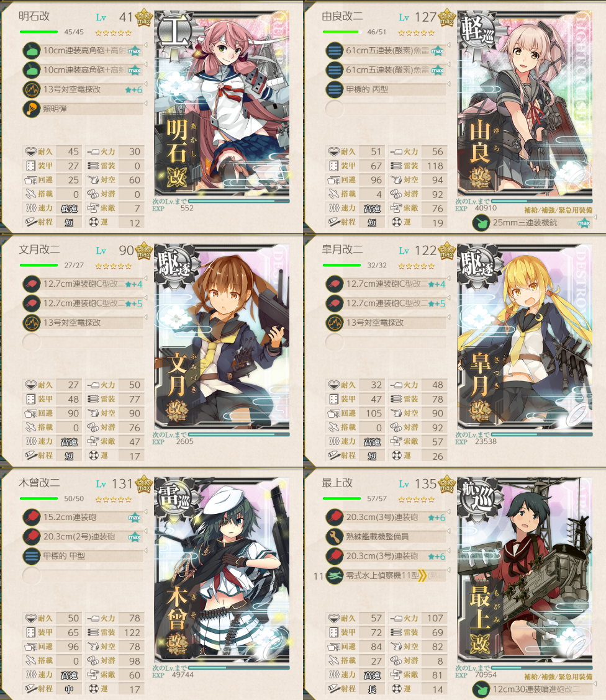Screen dimensions: 606x700
Task: Select Yura's 25mm三連装機銃 green gun icon
Action: [481, 222]
